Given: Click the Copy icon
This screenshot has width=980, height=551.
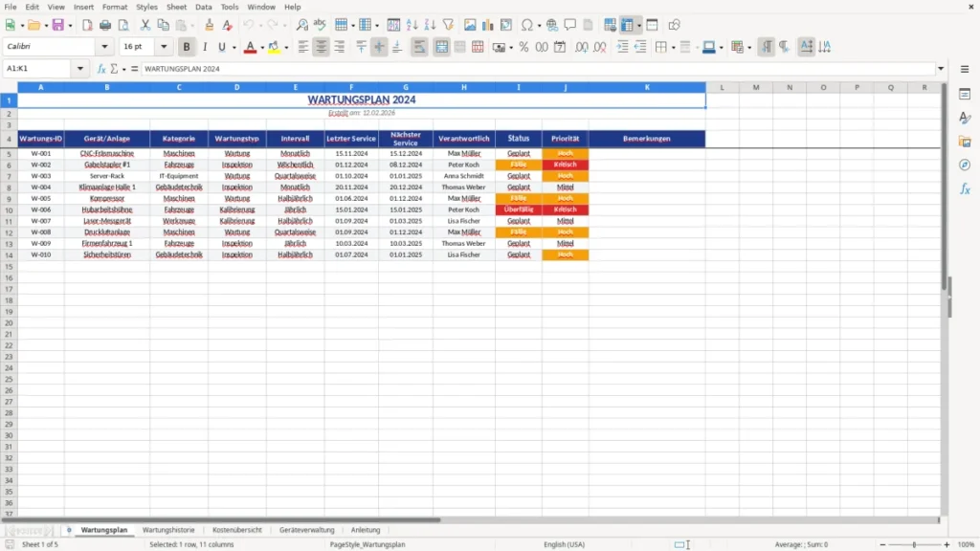Looking at the screenshot, I should pos(163,25).
